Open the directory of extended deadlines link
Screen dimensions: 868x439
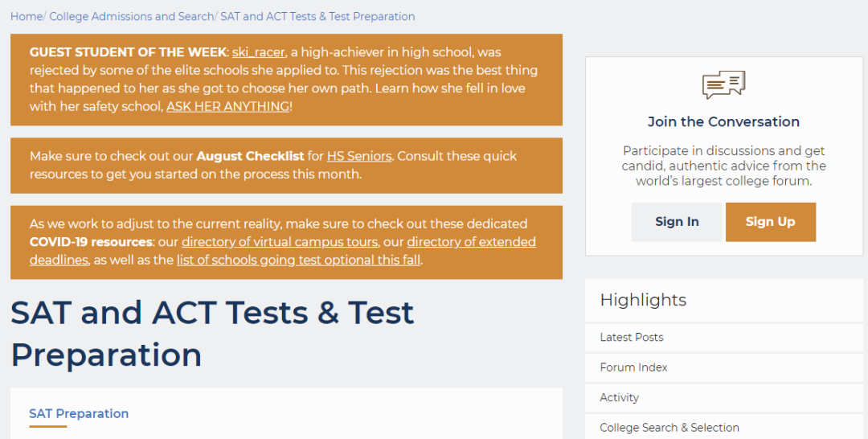click(x=471, y=242)
